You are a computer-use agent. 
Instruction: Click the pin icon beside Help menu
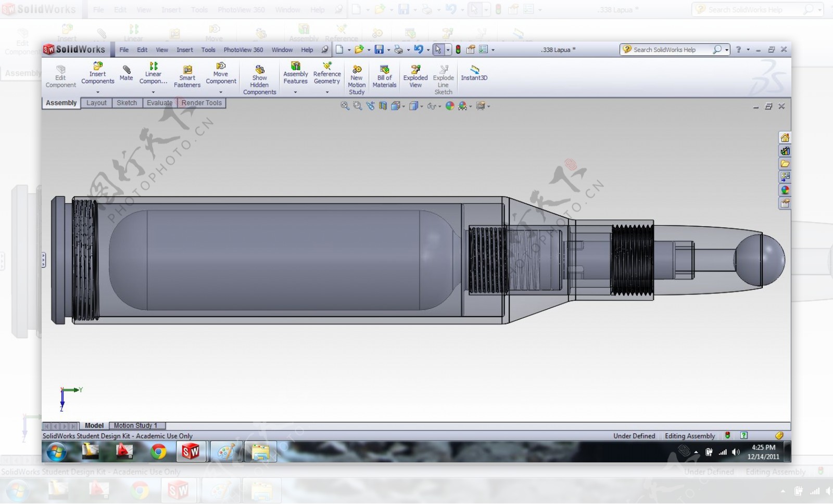pyautogui.click(x=325, y=49)
